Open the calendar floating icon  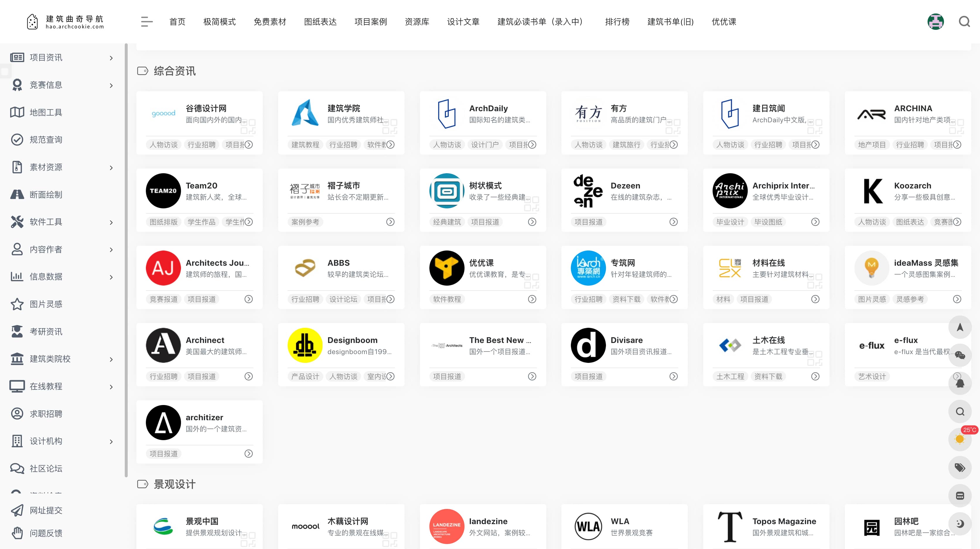[959, 495]
